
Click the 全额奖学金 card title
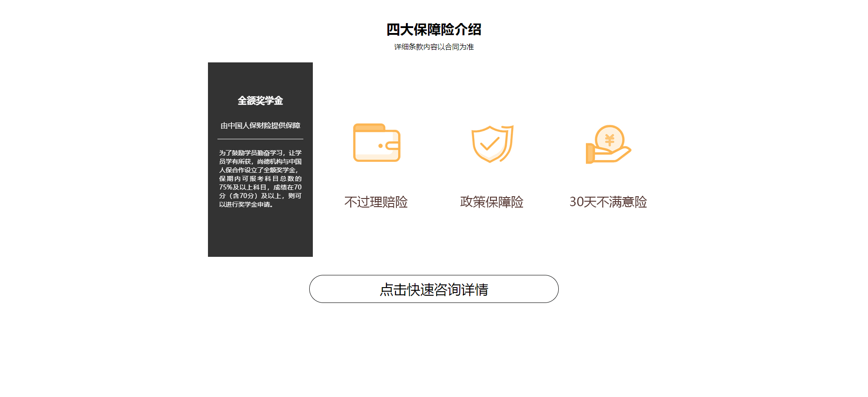pos(260,100)
